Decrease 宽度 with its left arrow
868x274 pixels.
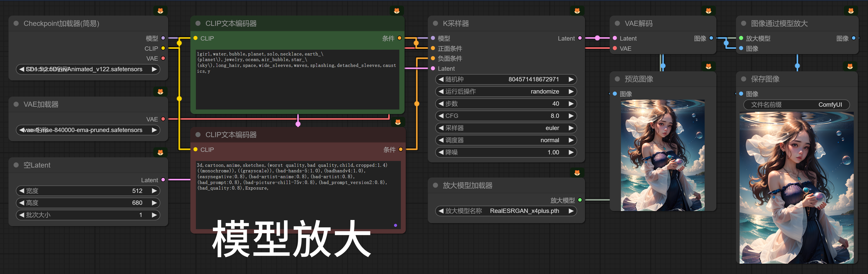[x=22, y=191]
